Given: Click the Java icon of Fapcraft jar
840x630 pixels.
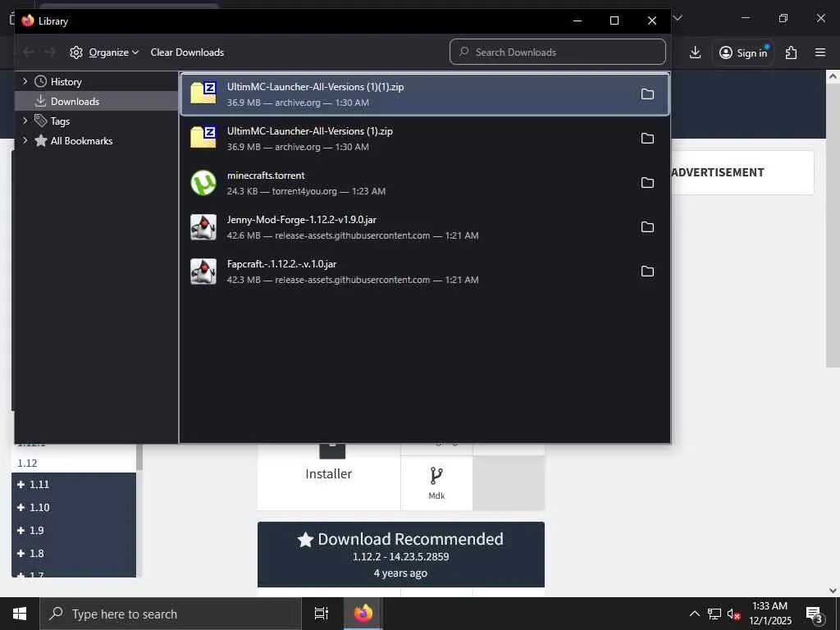Looking at the screenshot, I should click(203, 272).
